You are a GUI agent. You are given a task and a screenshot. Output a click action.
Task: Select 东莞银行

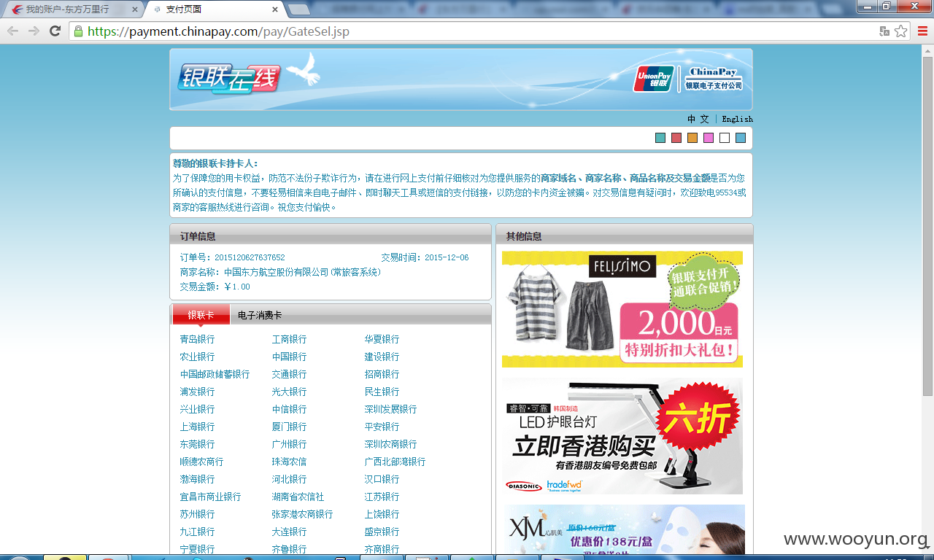pos(197,444)
